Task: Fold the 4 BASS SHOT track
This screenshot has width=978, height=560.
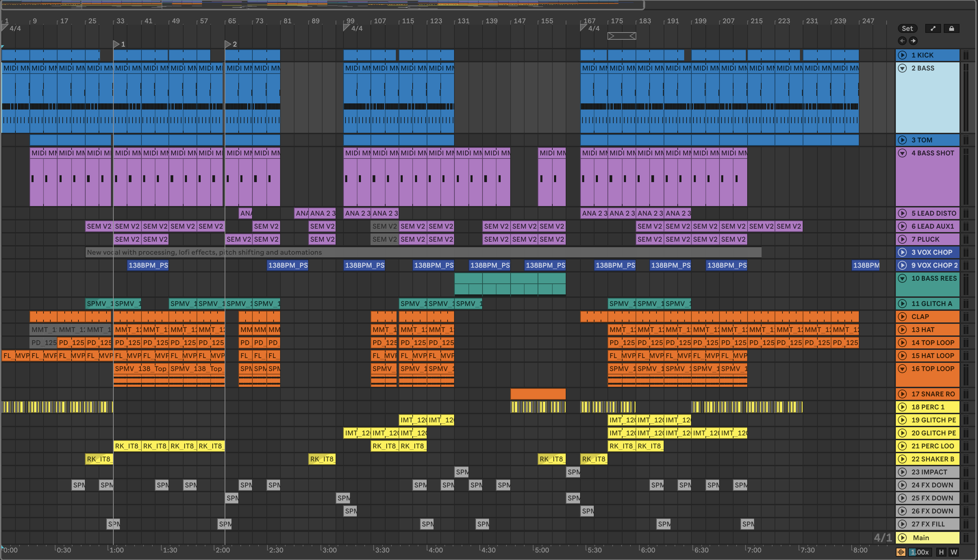Action: [x=902, y=153]
